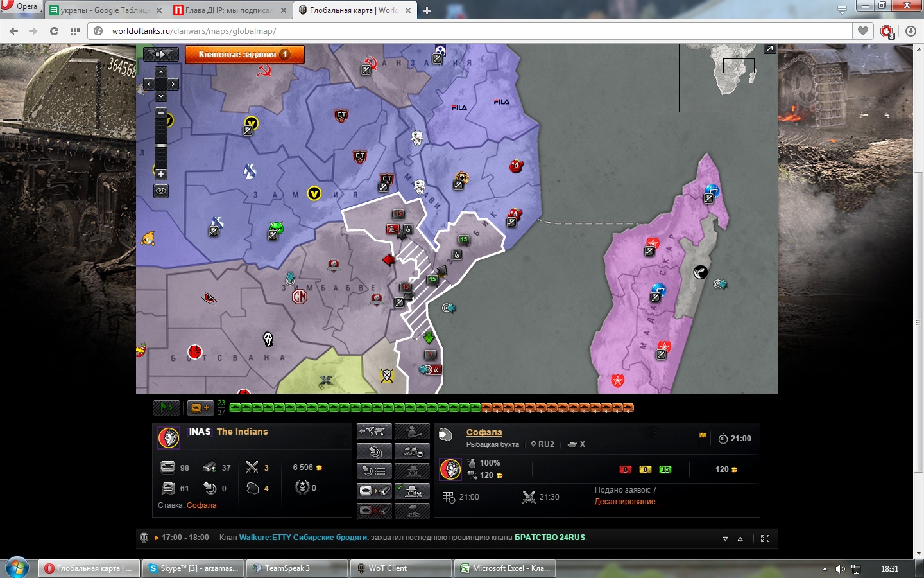Click the Africa minimap thumbnail
This screenshot has width=924, height=578.
[x=728, y=77]
